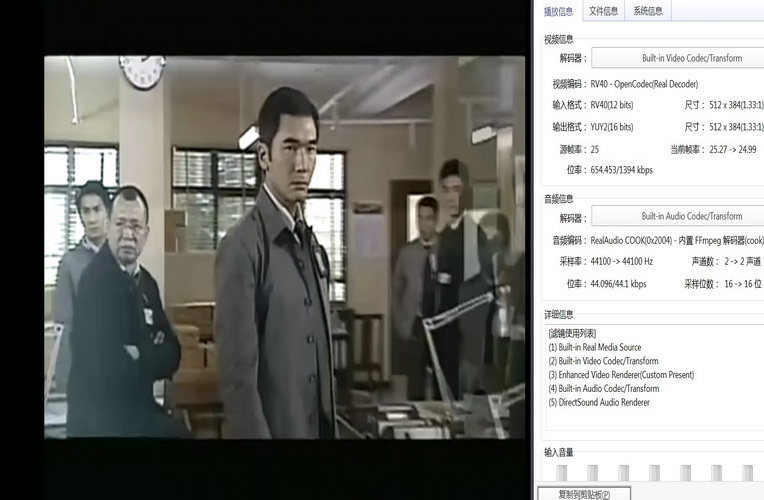Click the "[滤镜使用列表]" header line
Viewport: 764px width, 500px height.
573,333
